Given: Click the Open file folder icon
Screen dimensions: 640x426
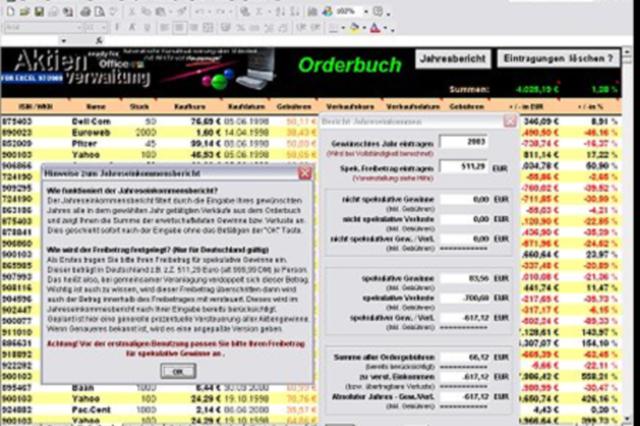Looking at the screenshot, I should coord(23,11).
